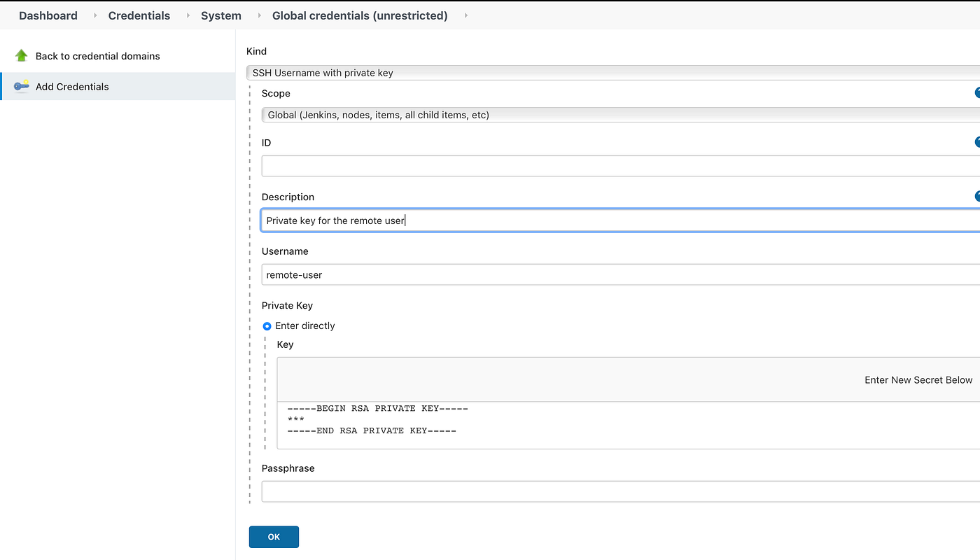980x560 pixels.
Task: Open the System breadcrumb
Action: point(221,15)
